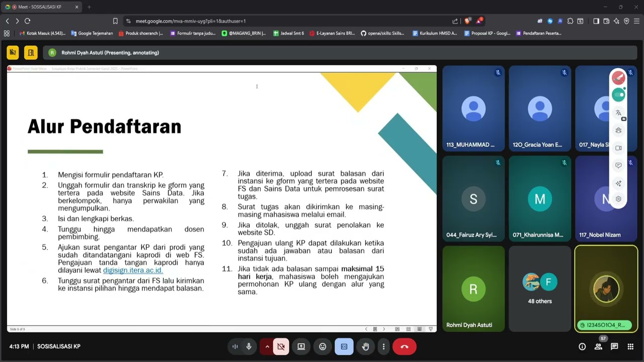
Task: Open the meeting details info icon
Action: click(x=582, y=346)
